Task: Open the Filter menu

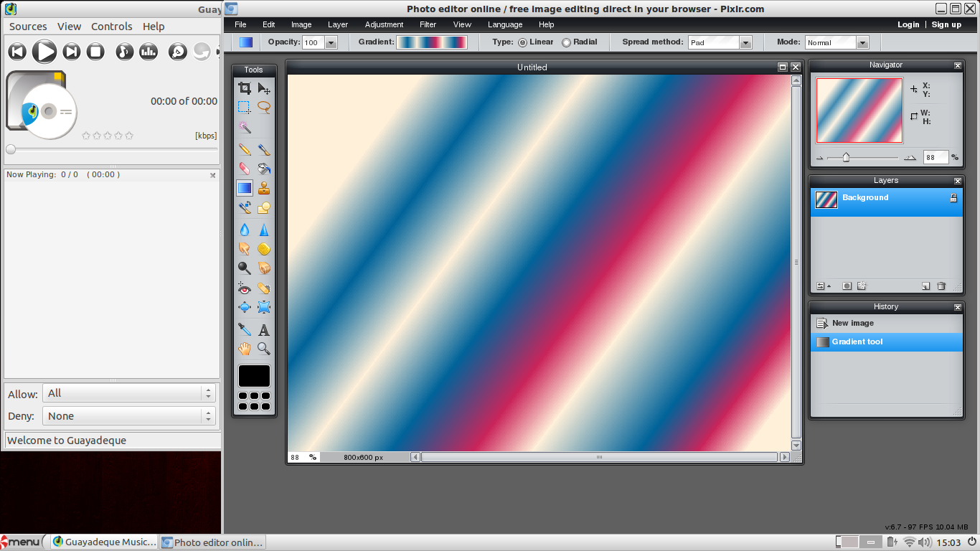Action: [428, 24]
